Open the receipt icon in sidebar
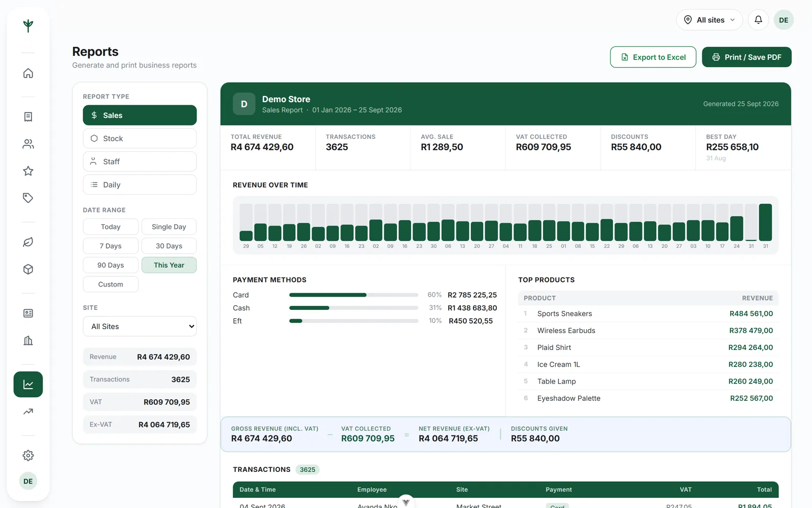 point(28,117)
